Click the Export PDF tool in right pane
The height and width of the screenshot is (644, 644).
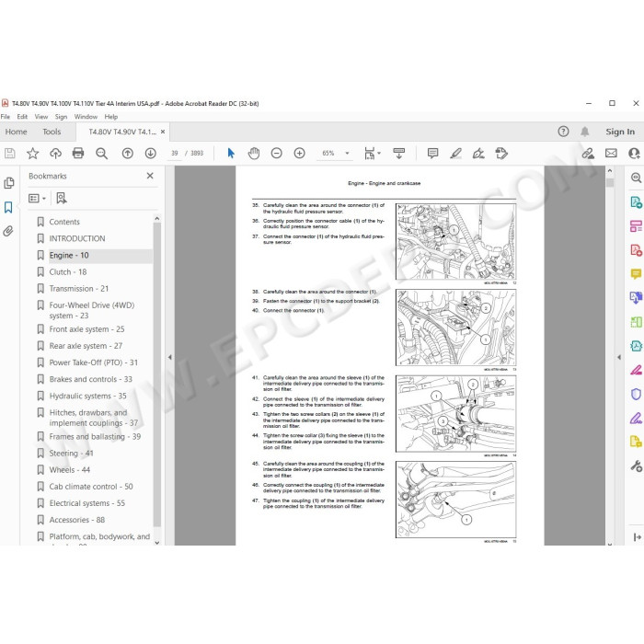point(636,202)
